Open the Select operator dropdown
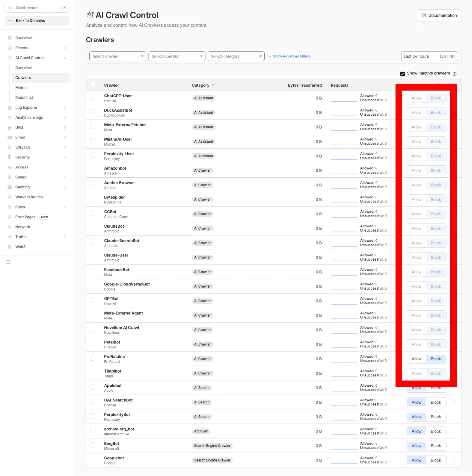Image resolution: width=472 pixels, height=476 pixels. [x=177, y=56]
